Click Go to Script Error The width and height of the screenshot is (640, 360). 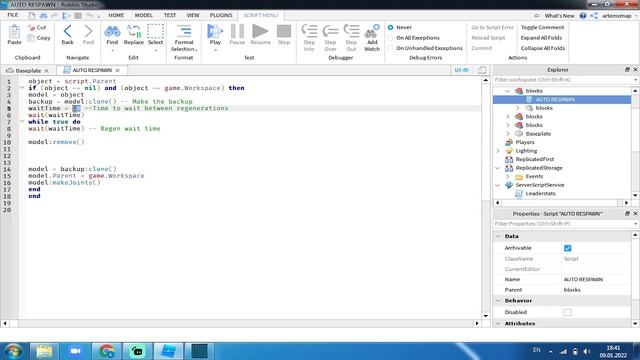click(x=492, y=27)
